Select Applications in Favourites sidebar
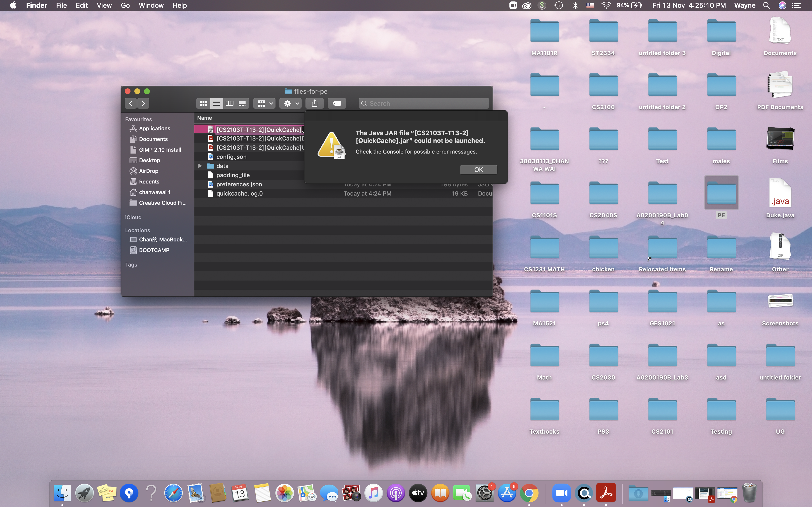The image size is (812, 507). tap(154, 128)
